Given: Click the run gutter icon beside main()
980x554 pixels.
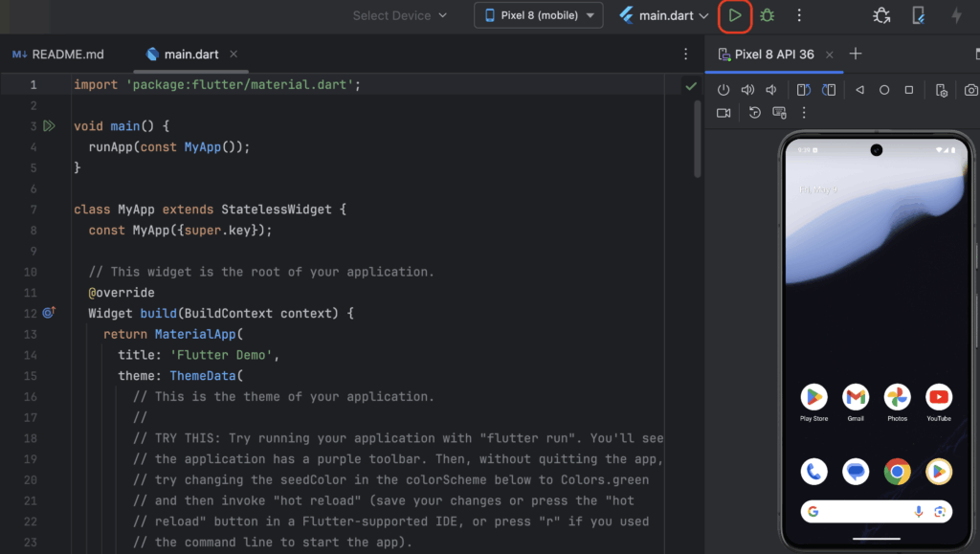Looking at the screenshot, I should [49, 126].
